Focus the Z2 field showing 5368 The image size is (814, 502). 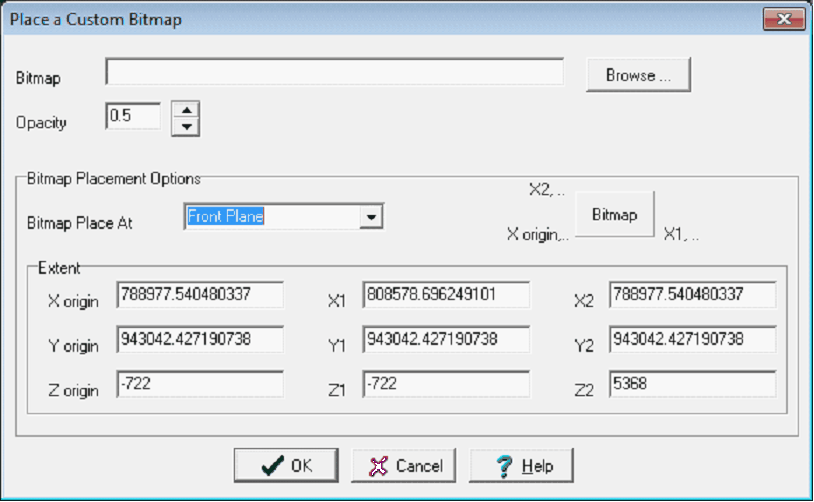point(692,385)
